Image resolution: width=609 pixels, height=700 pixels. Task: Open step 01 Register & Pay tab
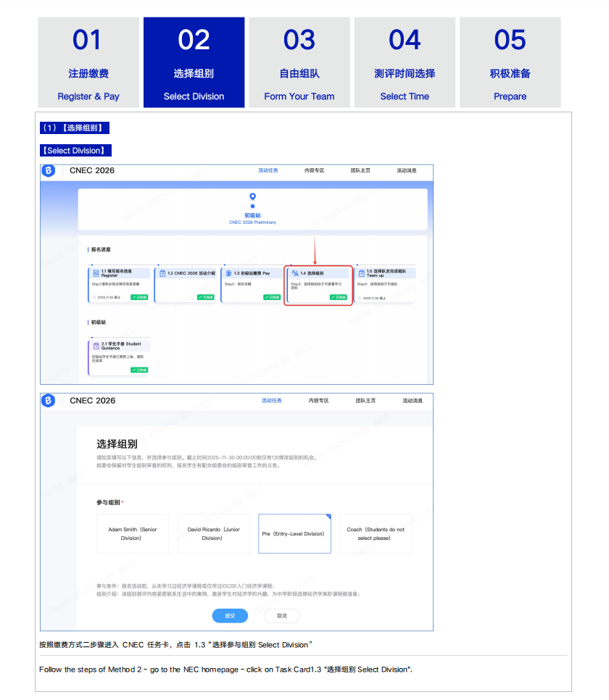88,63
